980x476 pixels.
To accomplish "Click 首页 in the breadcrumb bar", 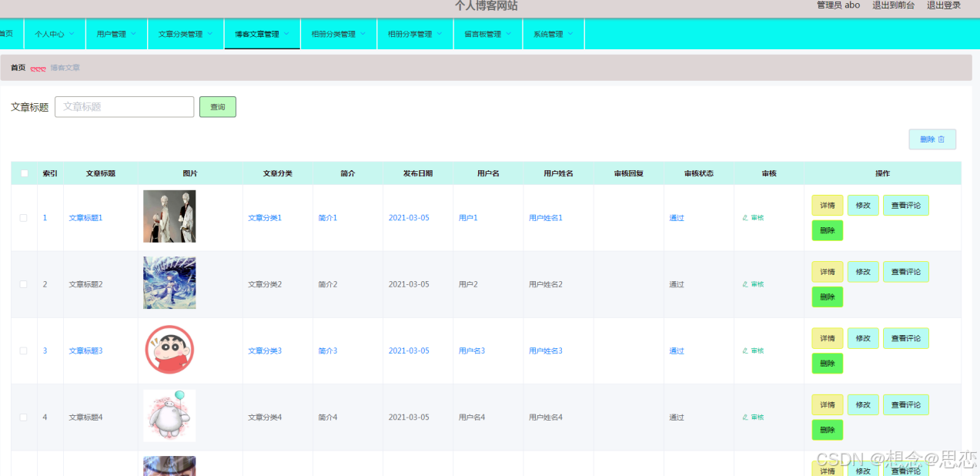I will 18,68.
